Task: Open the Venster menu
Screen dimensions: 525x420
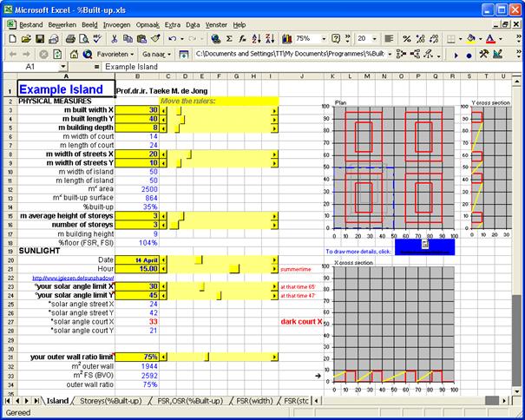Action: coord(216,25)
